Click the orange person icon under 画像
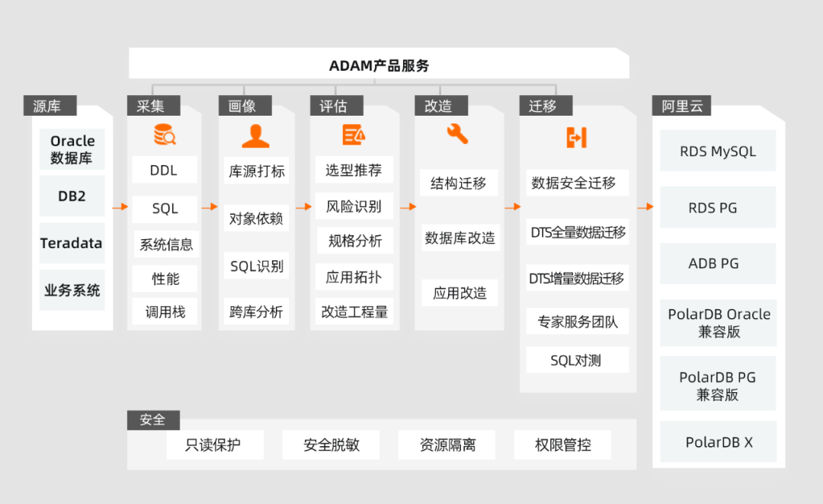 coord(255,136)
